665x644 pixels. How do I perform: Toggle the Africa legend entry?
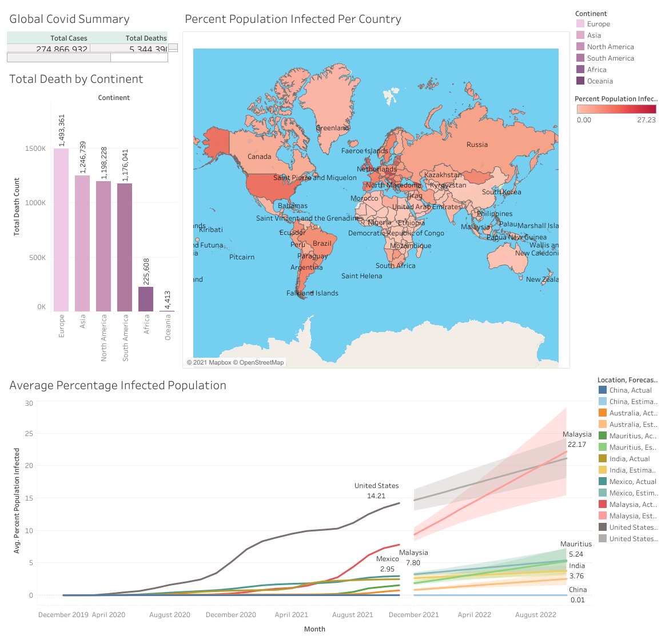tap(596, 70)
